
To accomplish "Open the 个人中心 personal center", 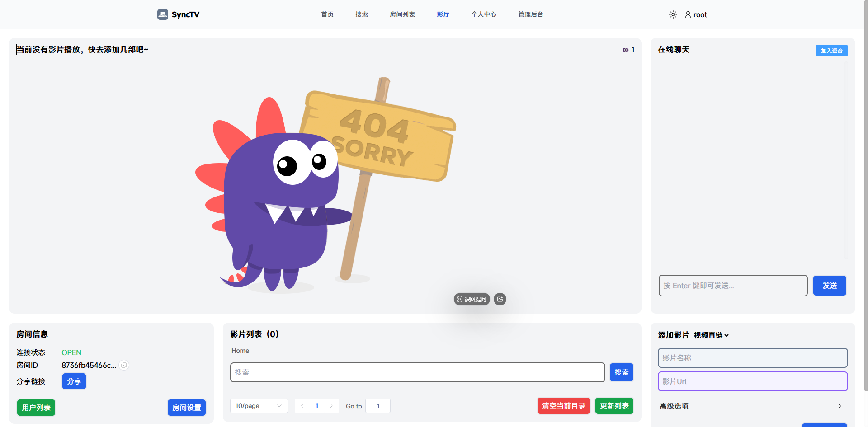I will (x=484, y=14).
